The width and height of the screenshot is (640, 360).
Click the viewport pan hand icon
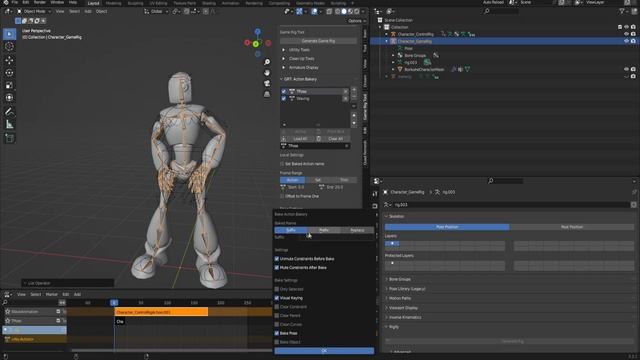pos(267,73)
